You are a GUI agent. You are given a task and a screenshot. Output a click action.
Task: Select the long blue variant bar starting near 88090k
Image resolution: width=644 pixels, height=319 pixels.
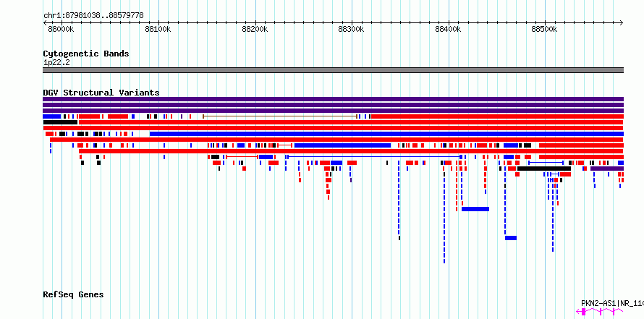pyautogui.click(x=386, y=134)
